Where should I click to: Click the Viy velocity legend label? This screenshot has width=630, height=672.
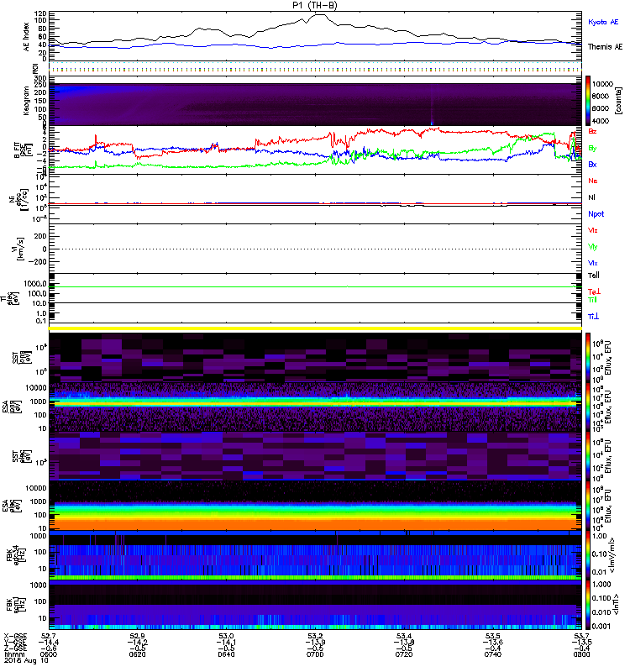click(x=593, y=246)
